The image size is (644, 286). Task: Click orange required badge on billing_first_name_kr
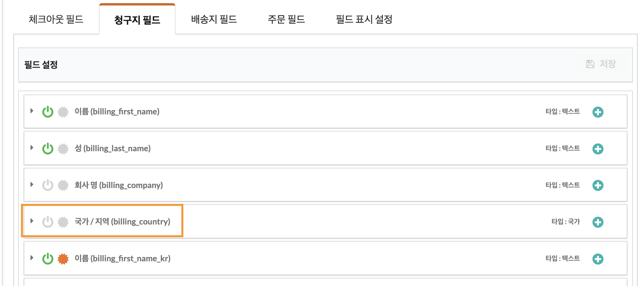coord(63,259)
